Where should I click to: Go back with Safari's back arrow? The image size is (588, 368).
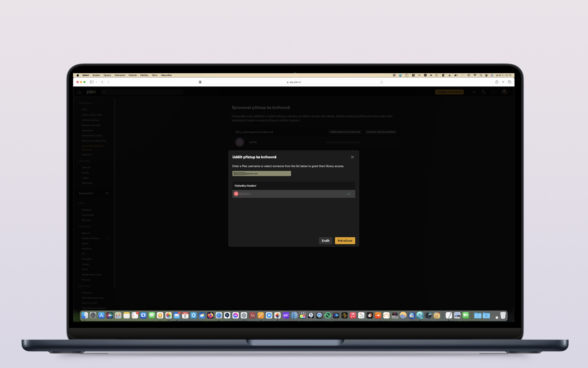point(102,82)
